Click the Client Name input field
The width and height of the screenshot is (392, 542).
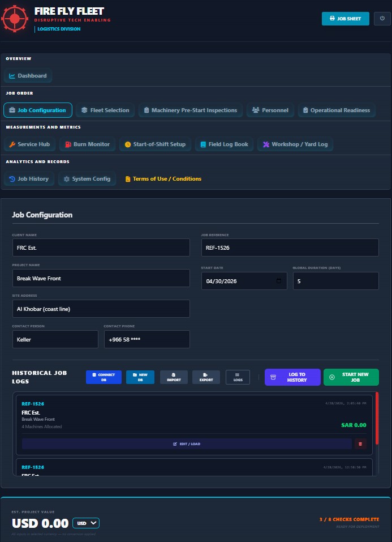pyautogui.click(x=101, y=247)
